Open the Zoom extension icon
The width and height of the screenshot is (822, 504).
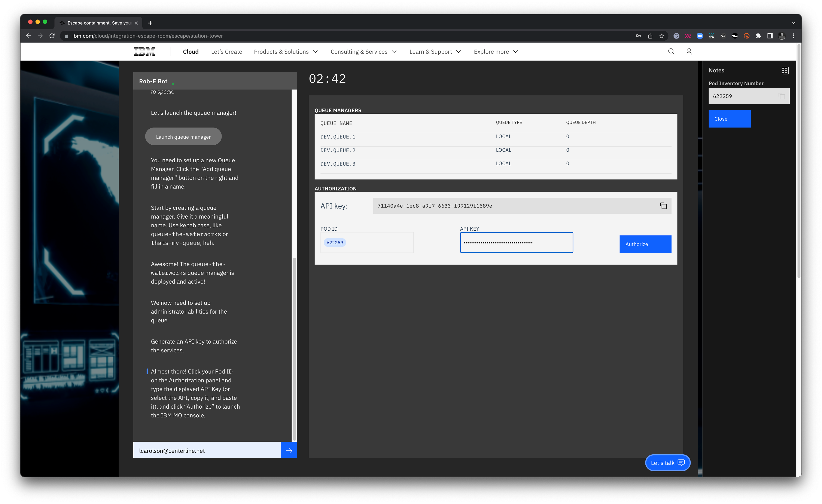click(x=700, y=36)
